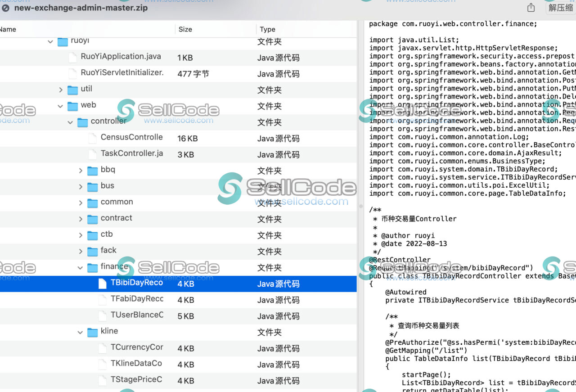This screenshot has height=392, width=576.
Task: Collapse the kline folder
Action: click(x=80, y=333)
